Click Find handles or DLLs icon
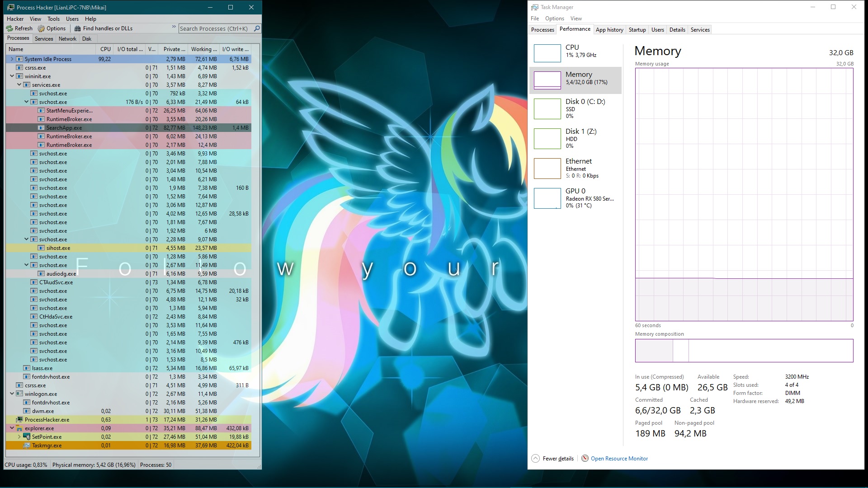 (x=78, y=28)
